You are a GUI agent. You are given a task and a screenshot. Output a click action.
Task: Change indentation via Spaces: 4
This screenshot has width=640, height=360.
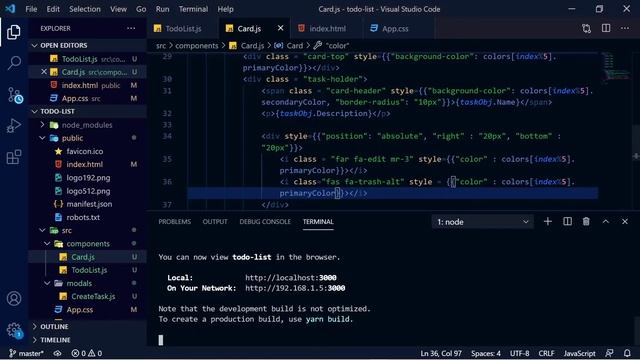(x=486, y=353)
